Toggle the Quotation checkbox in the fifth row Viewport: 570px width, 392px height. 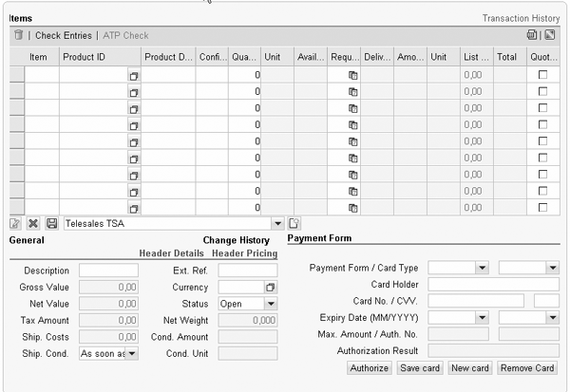[x=542, y=140]
